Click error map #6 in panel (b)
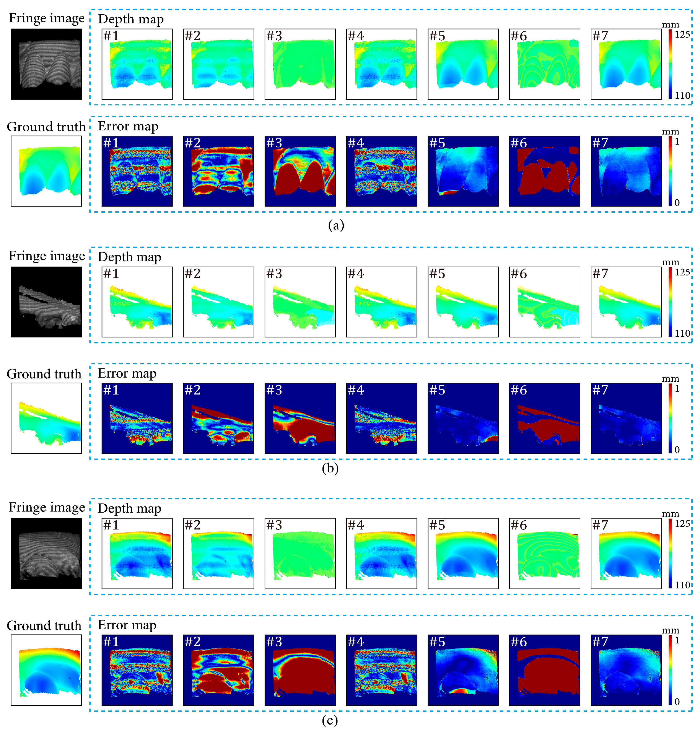The image size is (700, 733). [544, 418]
